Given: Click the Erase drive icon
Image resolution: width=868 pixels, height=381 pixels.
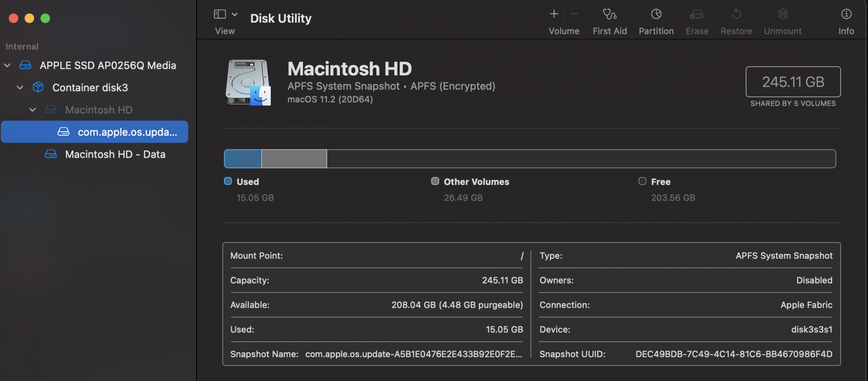Looking at the screenshot, I should 697,14.
